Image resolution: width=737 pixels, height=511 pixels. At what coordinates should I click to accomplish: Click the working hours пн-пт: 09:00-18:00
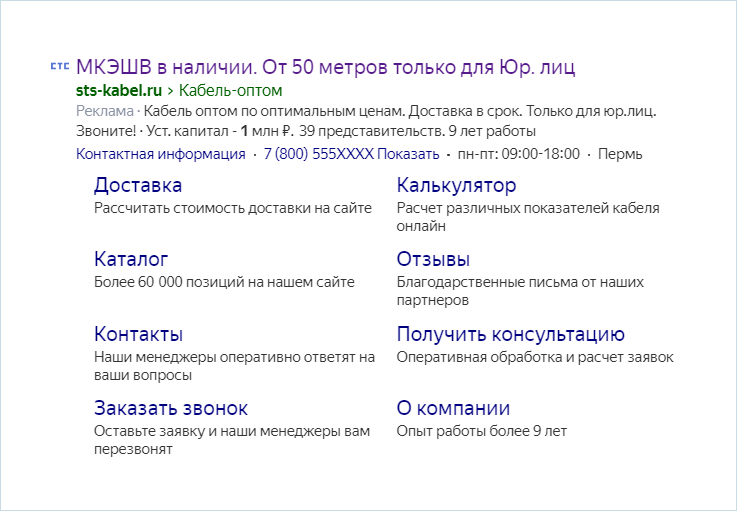pyautogui.click(x=518, y=154)
